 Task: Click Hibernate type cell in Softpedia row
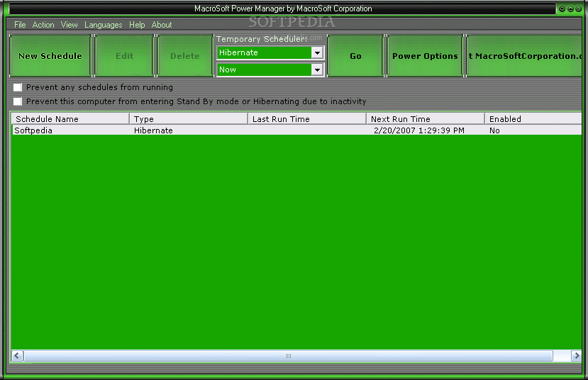153,130
